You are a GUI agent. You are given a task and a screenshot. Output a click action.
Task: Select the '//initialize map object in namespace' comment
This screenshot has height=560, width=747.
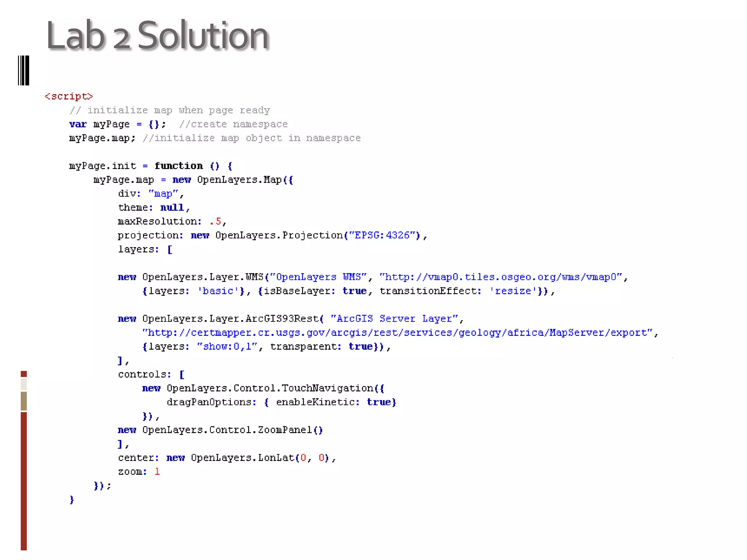click(252, 138)
